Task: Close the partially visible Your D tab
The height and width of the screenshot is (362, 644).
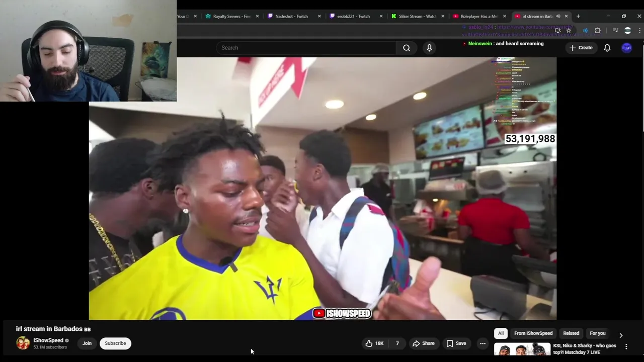Action: [x=195, y=16]
